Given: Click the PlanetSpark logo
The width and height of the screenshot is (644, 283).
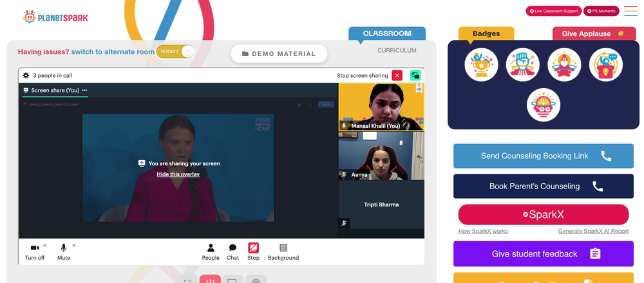Looking at the screenshot, I should click(x=55, y=17).
